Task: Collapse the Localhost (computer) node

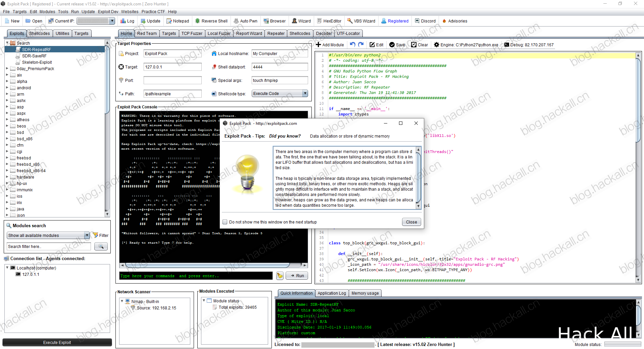Action: 7,268
